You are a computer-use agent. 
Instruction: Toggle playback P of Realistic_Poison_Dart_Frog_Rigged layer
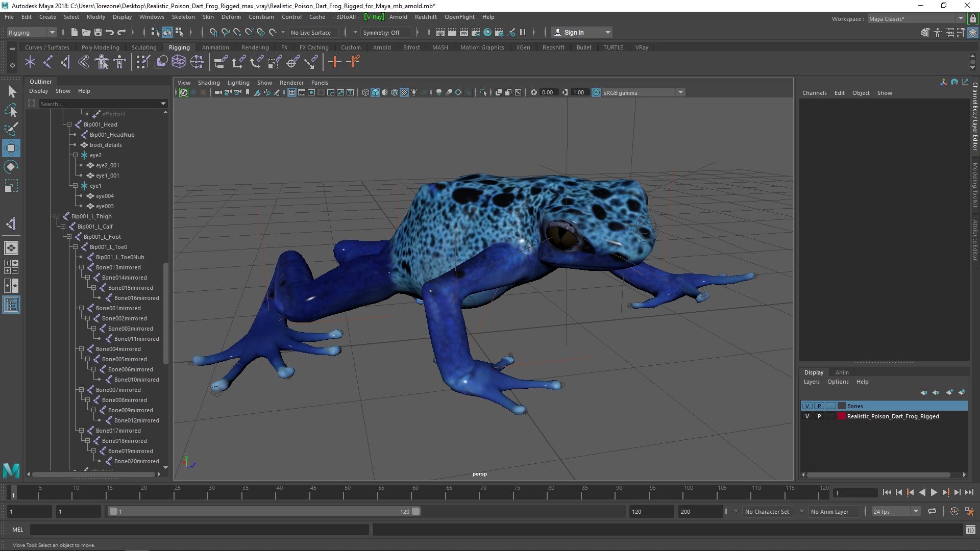pyautogui.click(x=819, y=416)
